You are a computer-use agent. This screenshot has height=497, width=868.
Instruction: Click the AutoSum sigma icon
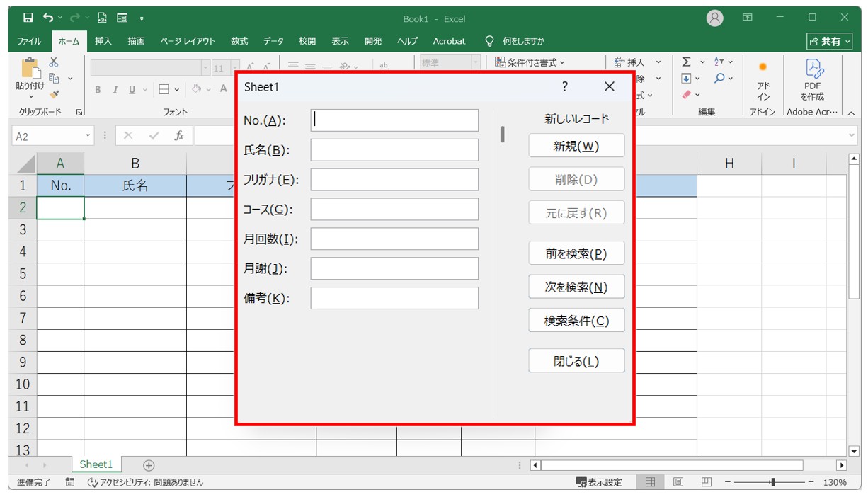point(686,62)
